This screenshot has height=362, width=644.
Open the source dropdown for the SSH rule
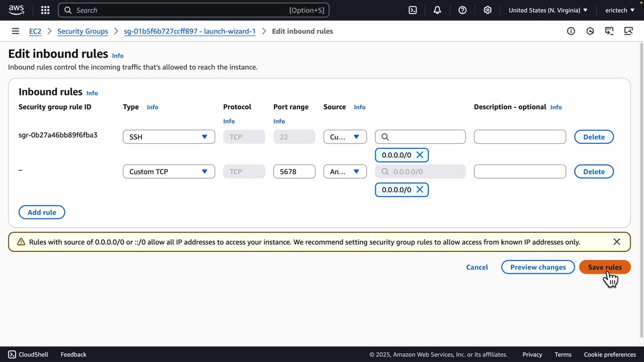pos(345,137)
